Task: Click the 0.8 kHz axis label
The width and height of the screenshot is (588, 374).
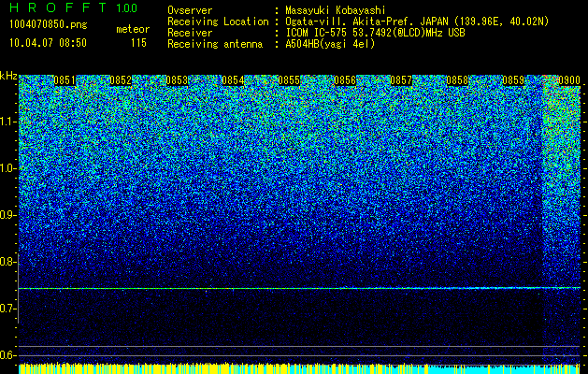Action: pyautogui.click(x=8, y=262)
